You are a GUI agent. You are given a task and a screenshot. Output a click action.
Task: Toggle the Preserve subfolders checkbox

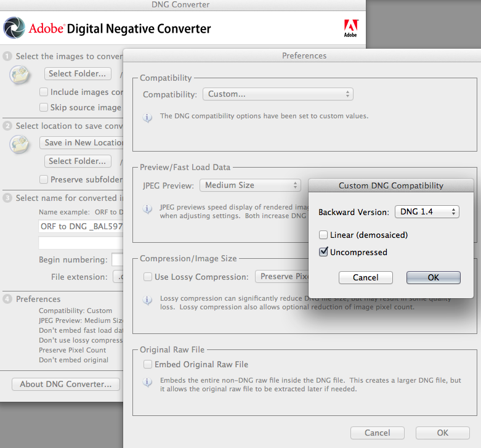44,179
